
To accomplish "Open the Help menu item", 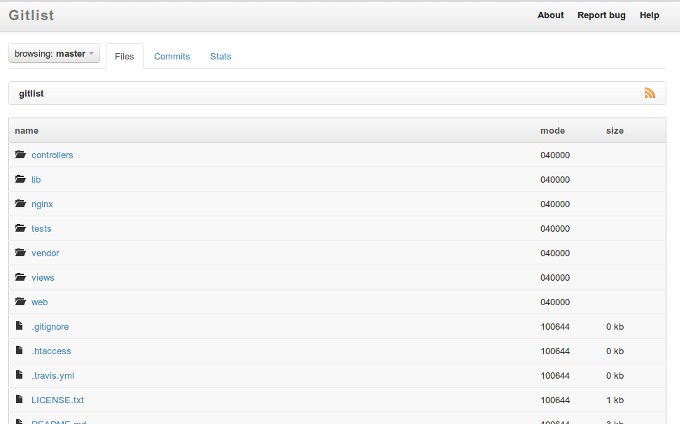I will 649,15.
